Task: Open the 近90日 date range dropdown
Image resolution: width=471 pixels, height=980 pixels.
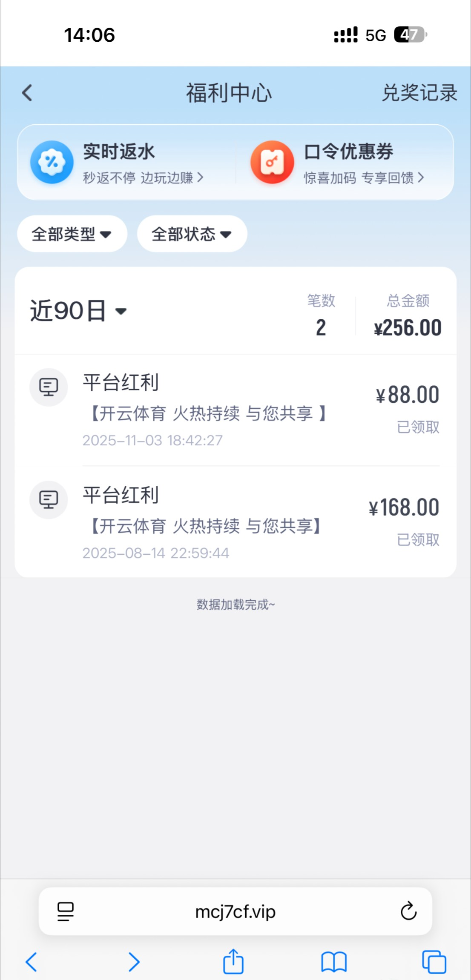Action: 78,311
